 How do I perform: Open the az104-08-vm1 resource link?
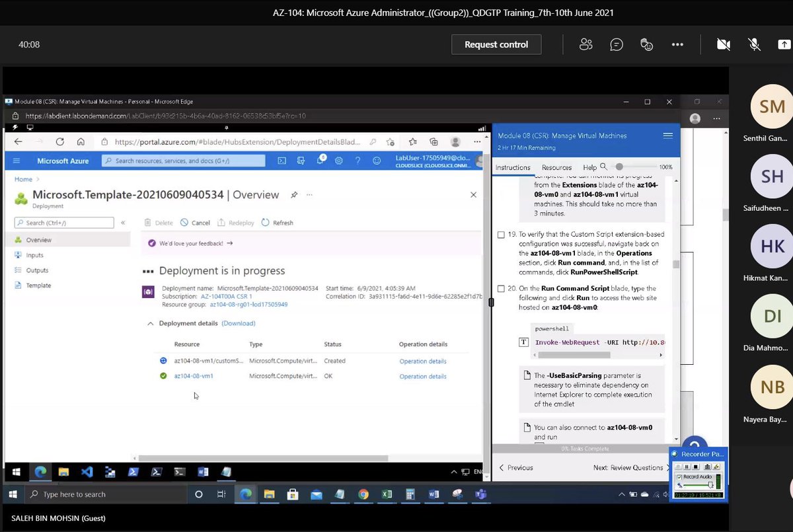[x=194, y=376]
